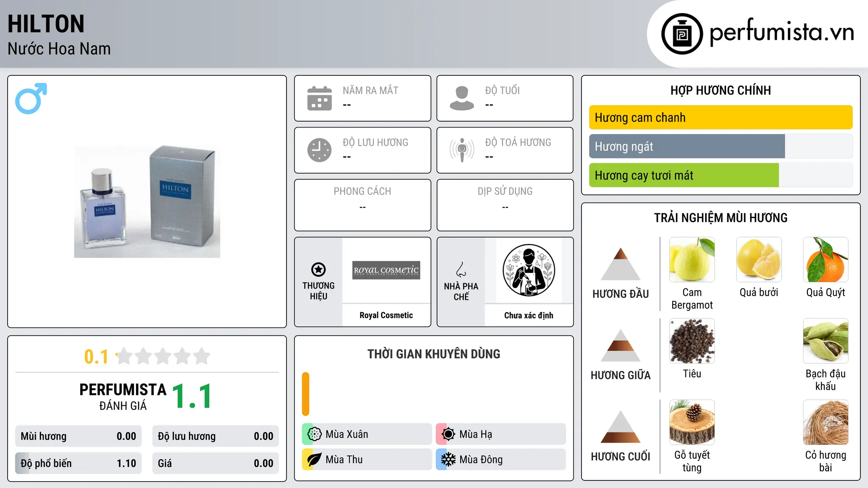The image size is (868, 488).
Task: Click the Phong cách info box
Action: [x=362, y=205]
